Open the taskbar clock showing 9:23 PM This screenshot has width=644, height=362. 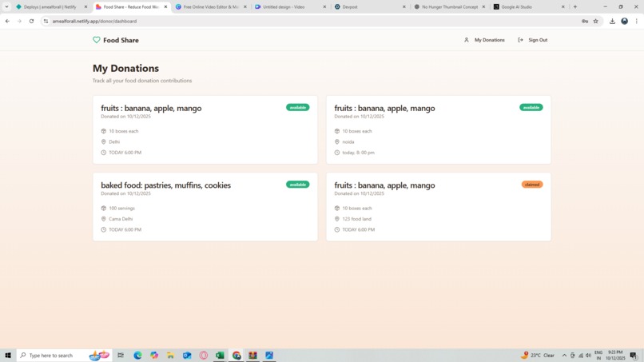pos(615,356)
